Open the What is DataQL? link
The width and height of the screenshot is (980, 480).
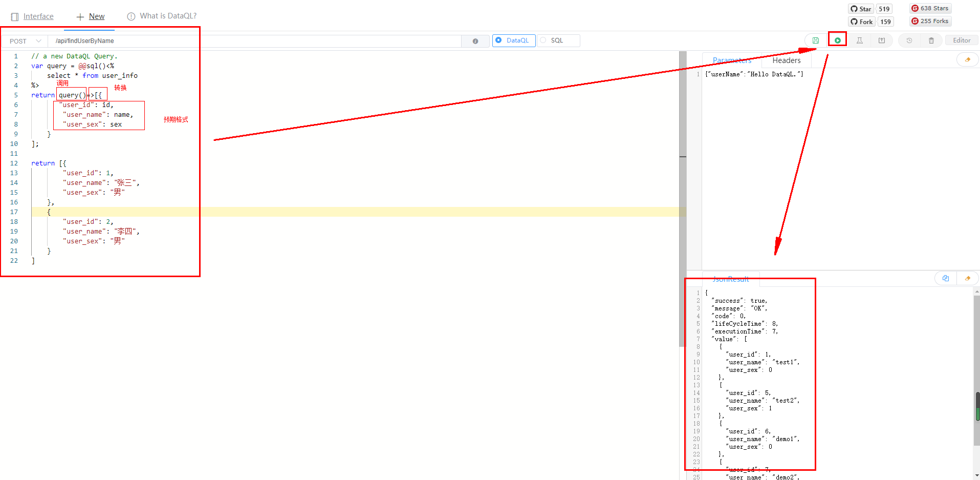[x=162, y=16]
